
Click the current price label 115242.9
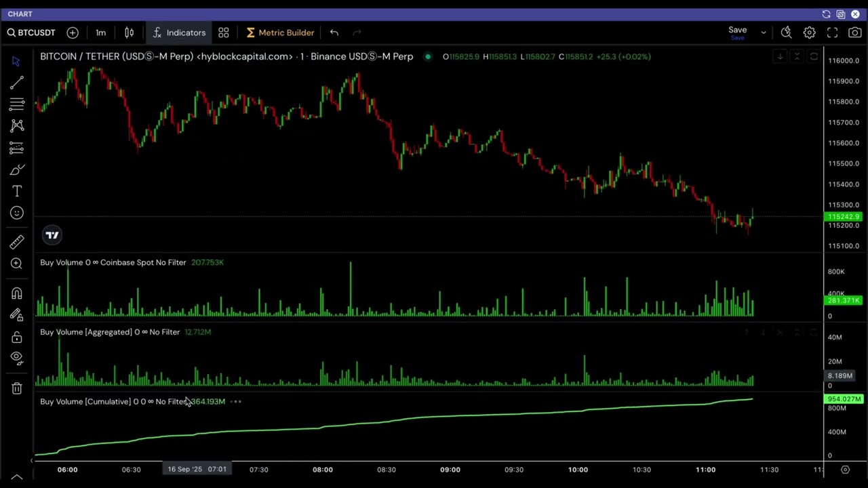click(844, 217)
